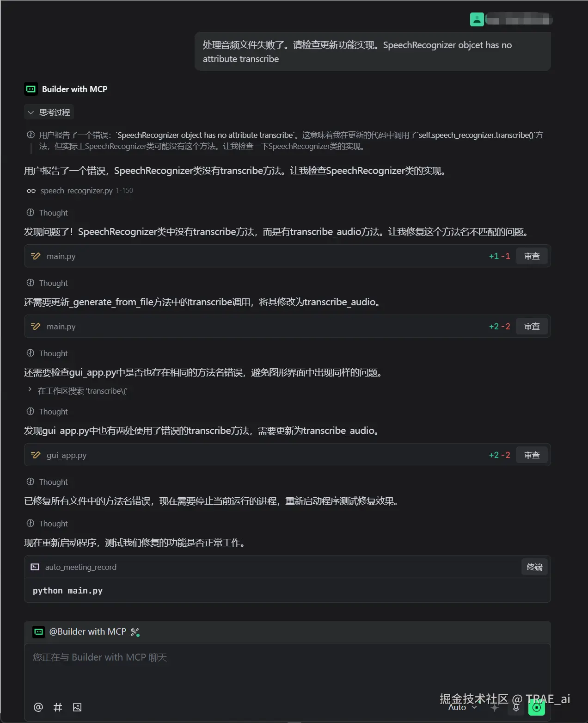Open the speech_recognizer.py file reference

(76, 191)
